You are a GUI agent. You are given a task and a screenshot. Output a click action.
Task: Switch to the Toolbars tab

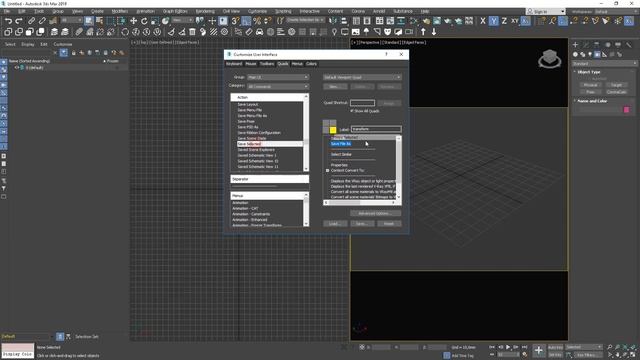tap(267, 64)
